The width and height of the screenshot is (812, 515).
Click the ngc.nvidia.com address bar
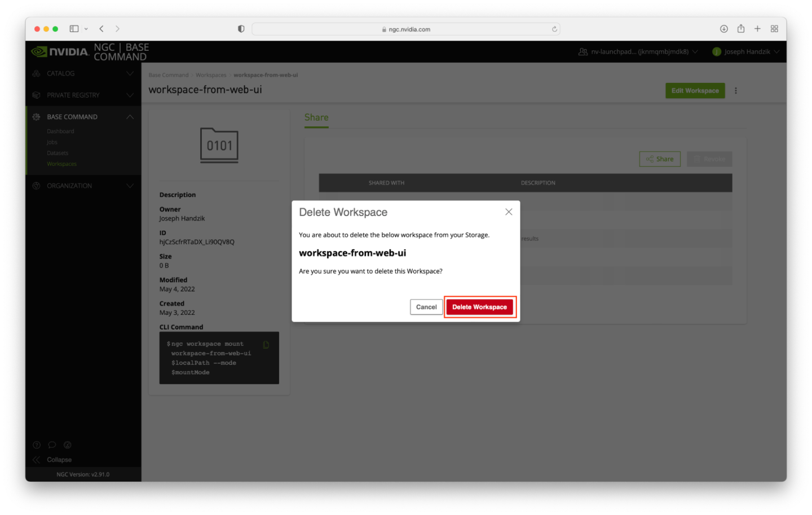406,29
